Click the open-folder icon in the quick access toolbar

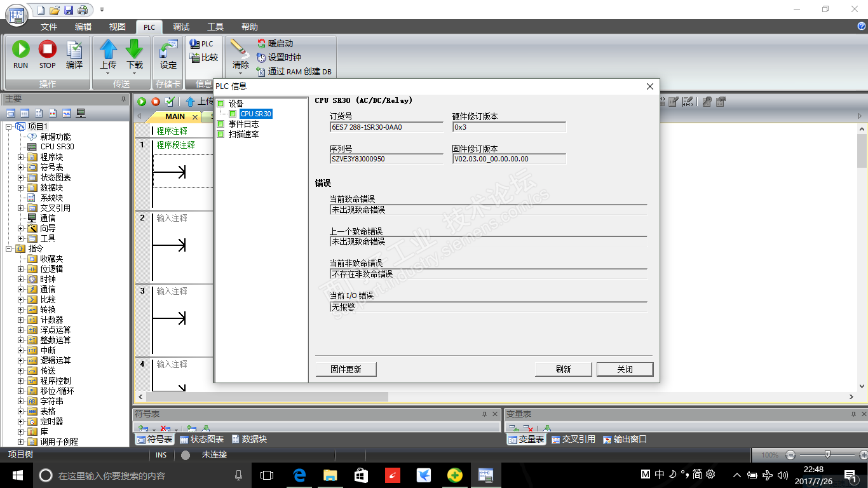[55, 10]
